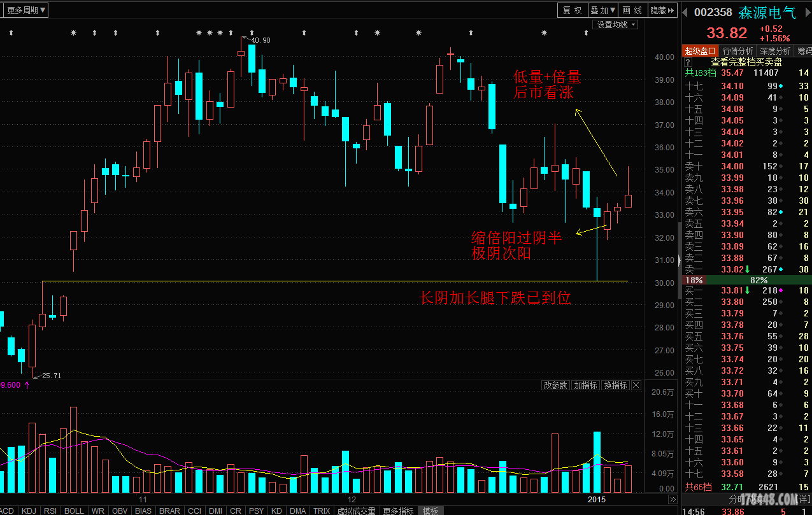Toggle 复权 price adjustment
The height and width of the screenshot is (515, 812).
(572, 10)
